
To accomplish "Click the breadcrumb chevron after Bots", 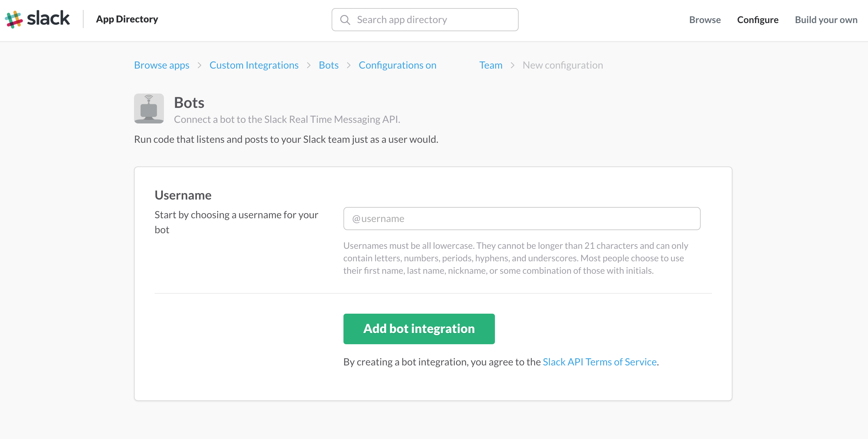I will 348,65.
